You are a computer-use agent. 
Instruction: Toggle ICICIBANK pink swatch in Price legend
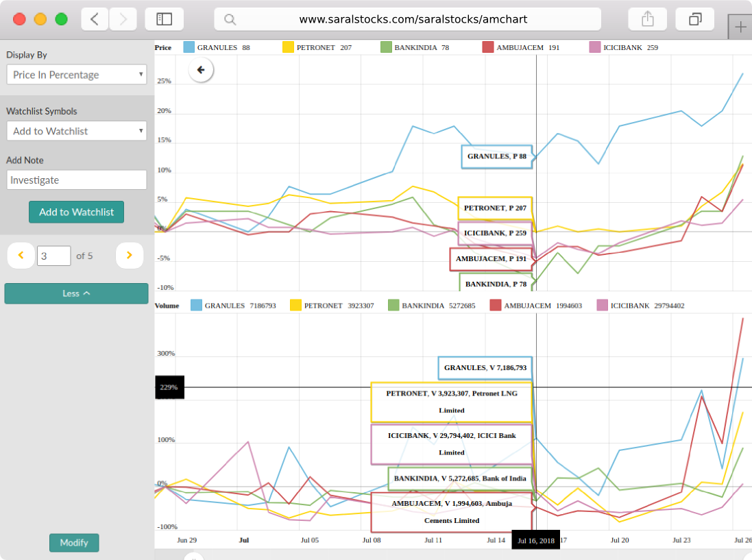(x=595, y=47)
